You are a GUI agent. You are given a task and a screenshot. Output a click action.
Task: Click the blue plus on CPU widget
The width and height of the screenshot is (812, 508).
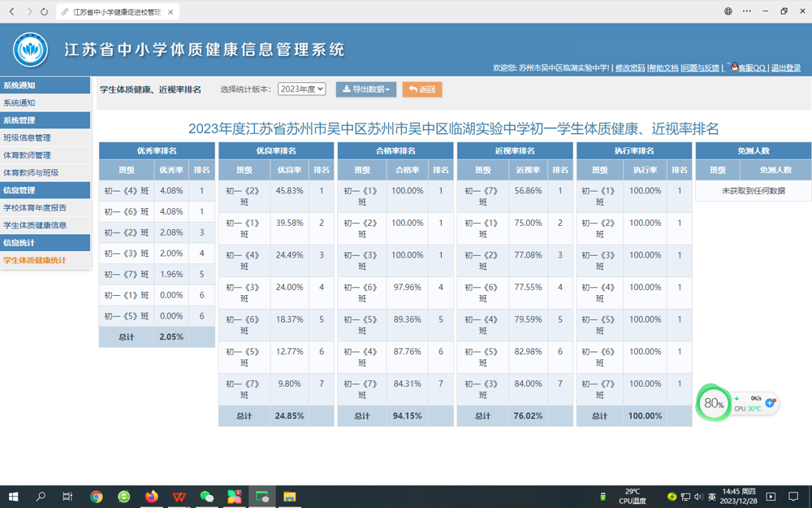coord(771,402)
